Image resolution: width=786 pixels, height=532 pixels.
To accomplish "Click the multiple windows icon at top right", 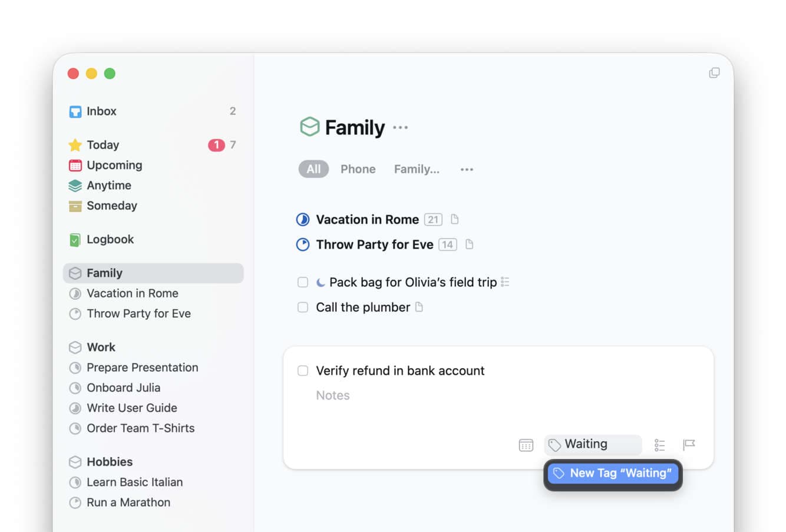I will [x=714, y=73].
